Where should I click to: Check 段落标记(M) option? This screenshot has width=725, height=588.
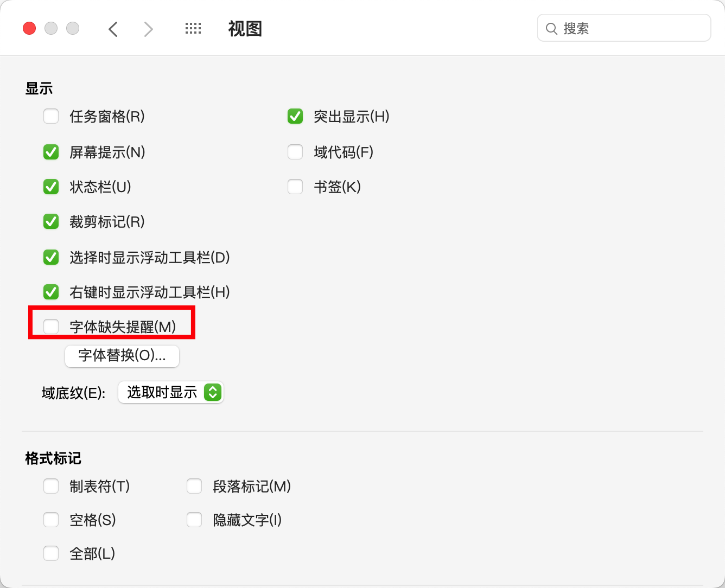pyautogui.click(x=194, y=486)
